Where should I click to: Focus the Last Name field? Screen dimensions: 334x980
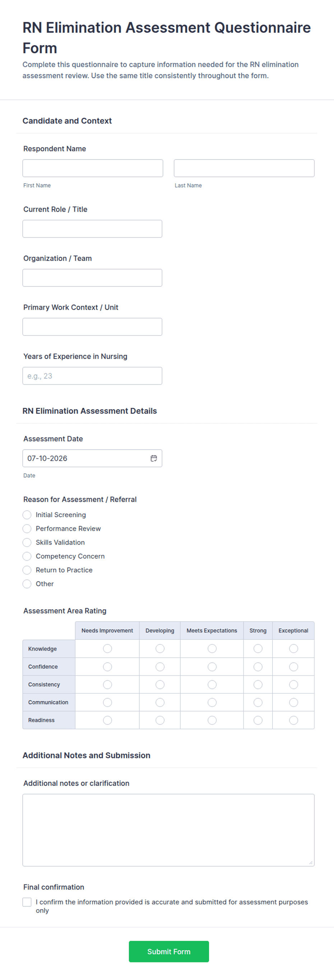pos(244,168)
